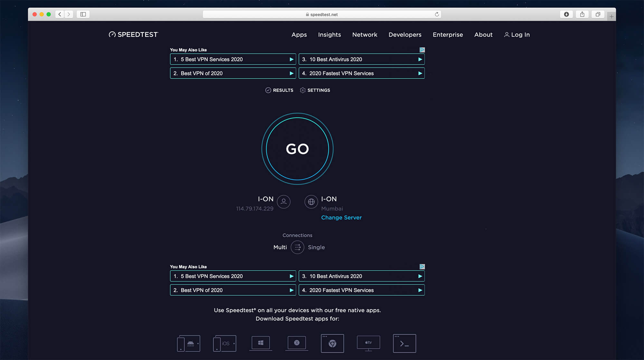This screenshot has height=360, width=644.
Task: Click the user/ISP profile icon
Action: [x=283, y=202]
